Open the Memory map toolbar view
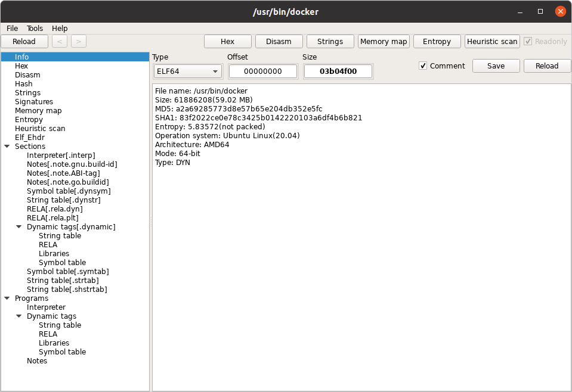 [x=384, y=42]
